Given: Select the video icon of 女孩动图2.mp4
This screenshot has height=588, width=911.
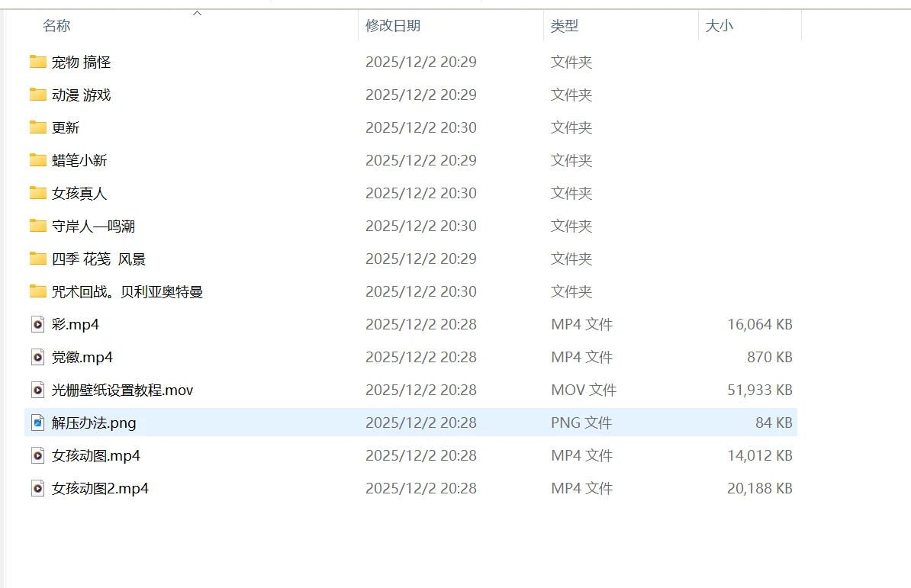Looking at the screenshot, I should pyautogui.click(x=37, y=488).
